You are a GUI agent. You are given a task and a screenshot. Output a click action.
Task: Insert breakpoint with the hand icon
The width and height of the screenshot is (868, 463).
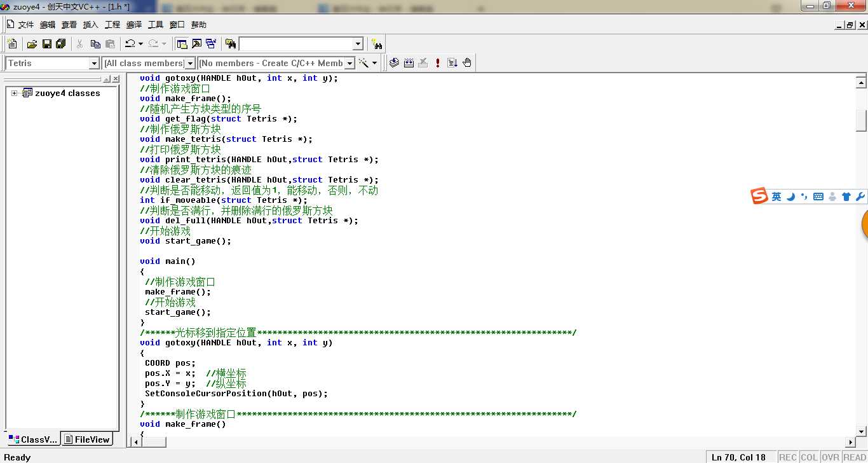[467, 63]
